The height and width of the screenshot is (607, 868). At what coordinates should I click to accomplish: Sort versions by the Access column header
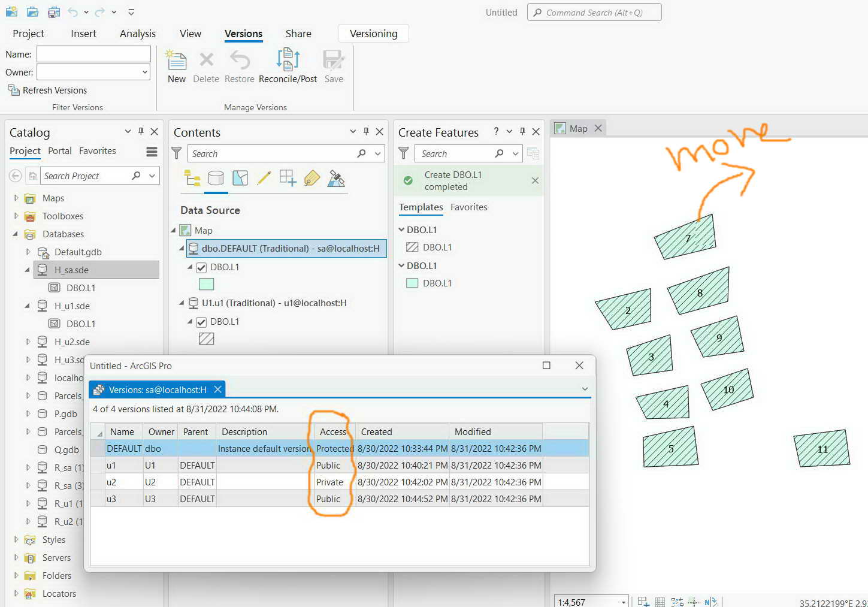pyautogui.click(x=334, y=431)
